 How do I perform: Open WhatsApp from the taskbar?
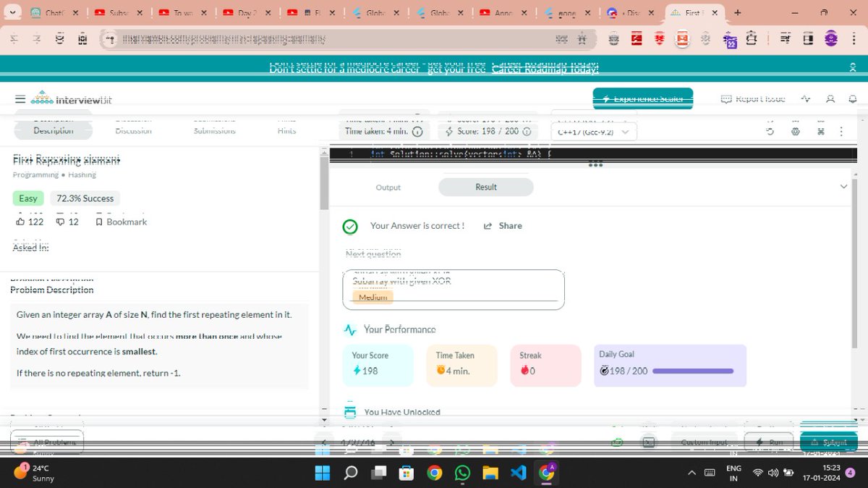pyautogui.click(x=463, y=473)
